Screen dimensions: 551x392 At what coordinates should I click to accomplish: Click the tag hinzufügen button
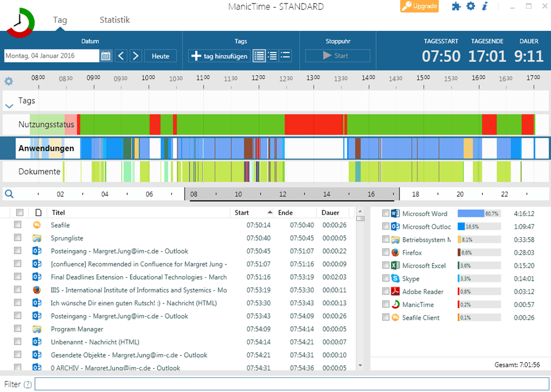coord(219,56)
